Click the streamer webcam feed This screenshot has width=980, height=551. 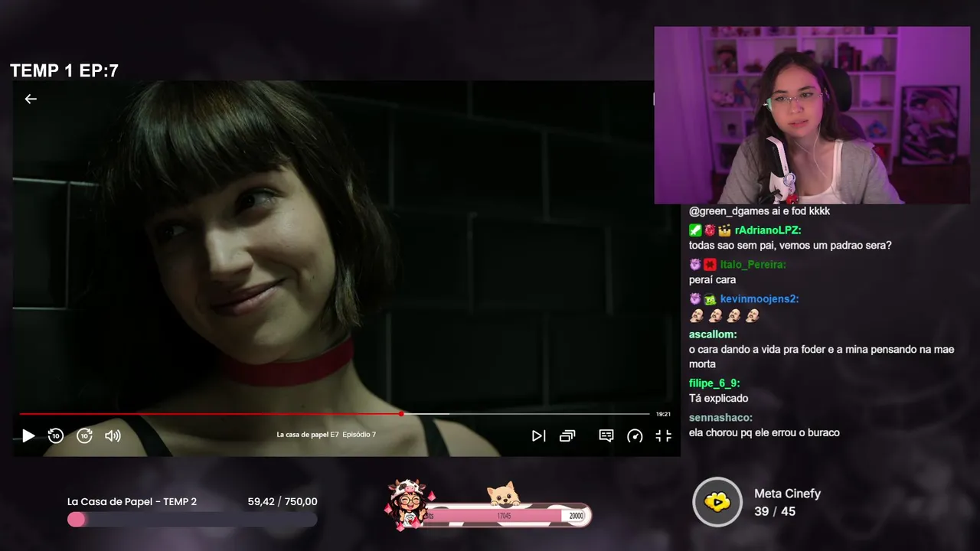point(812,116)
